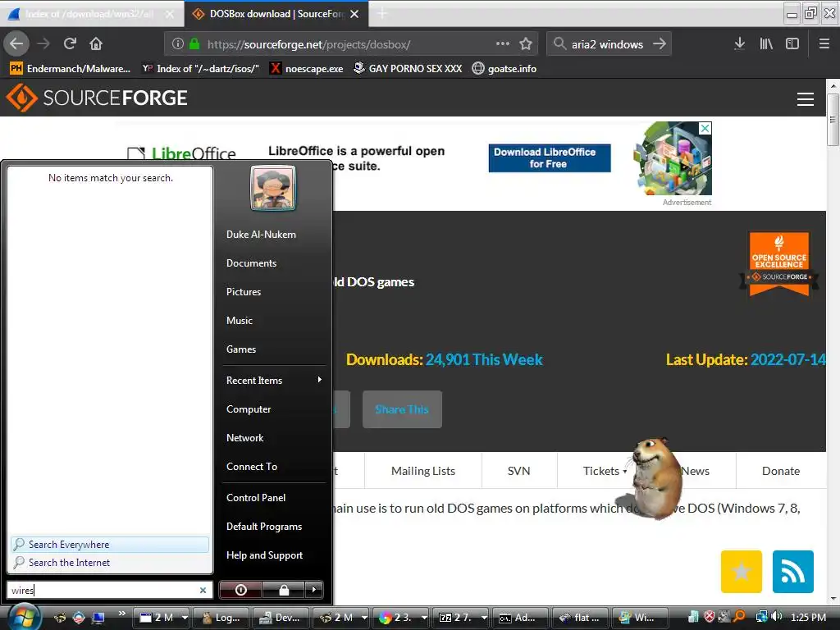Click Download LibreOffice for Free
840x630 pixels.
coord(549,158)
